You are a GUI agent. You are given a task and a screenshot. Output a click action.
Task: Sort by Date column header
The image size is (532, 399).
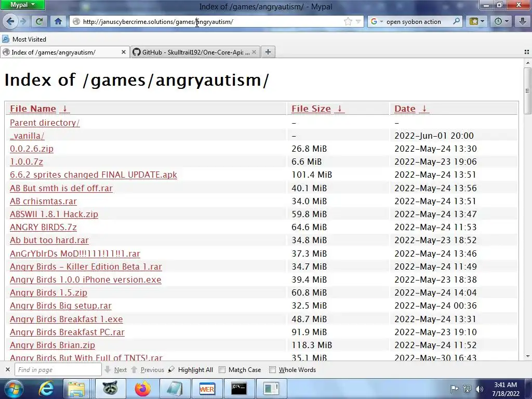(405, 109)
